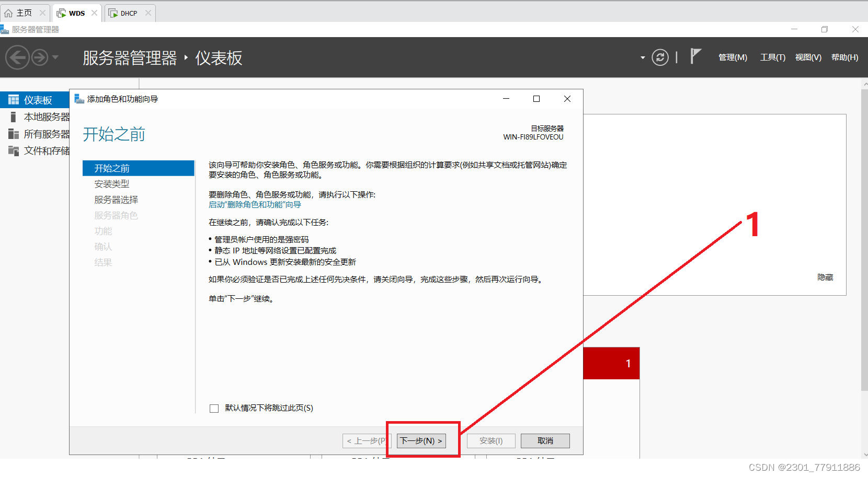This screenshot has height=477, width=868.
Task: Close the 添加角色和功能向导 window
Action: click(567, 99)
